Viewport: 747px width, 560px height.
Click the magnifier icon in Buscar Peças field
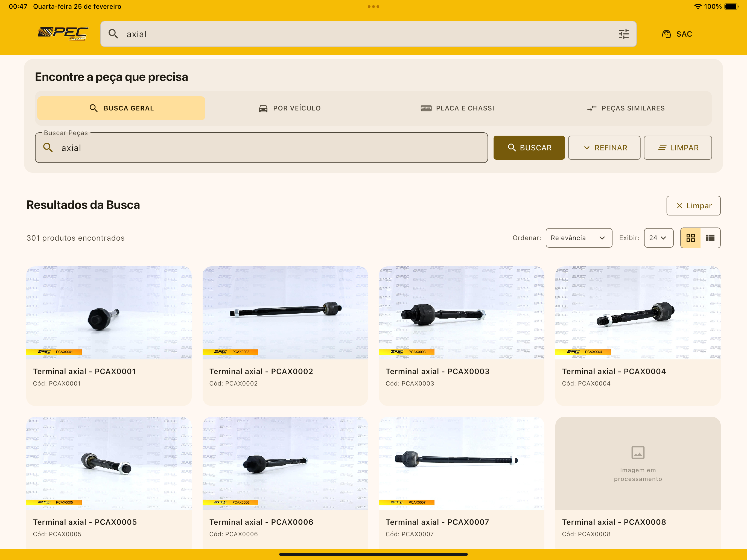48,148
